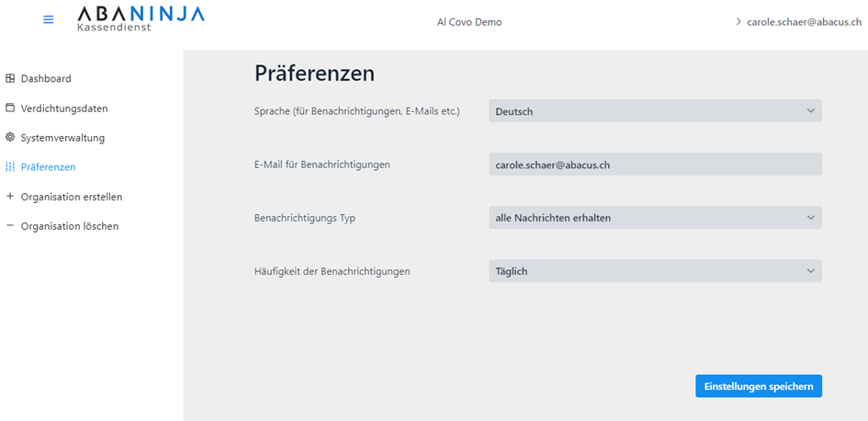Open the Benachrichtigungs Typ dropdown

(655, 218)
